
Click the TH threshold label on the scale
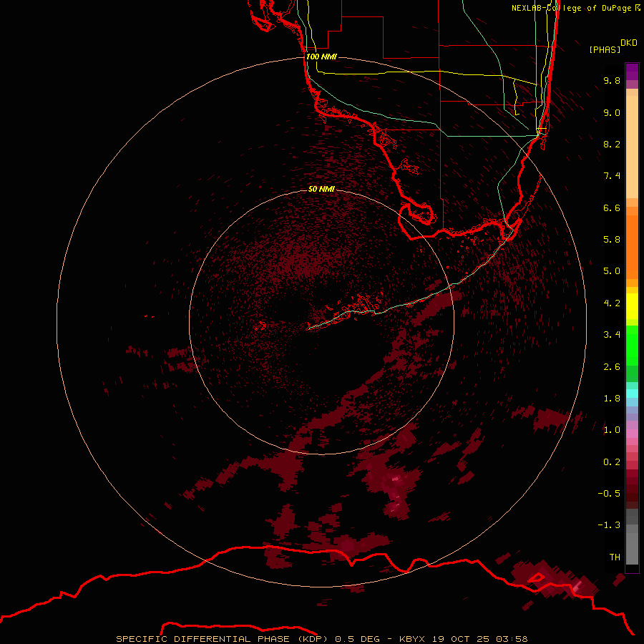[615, 557]
